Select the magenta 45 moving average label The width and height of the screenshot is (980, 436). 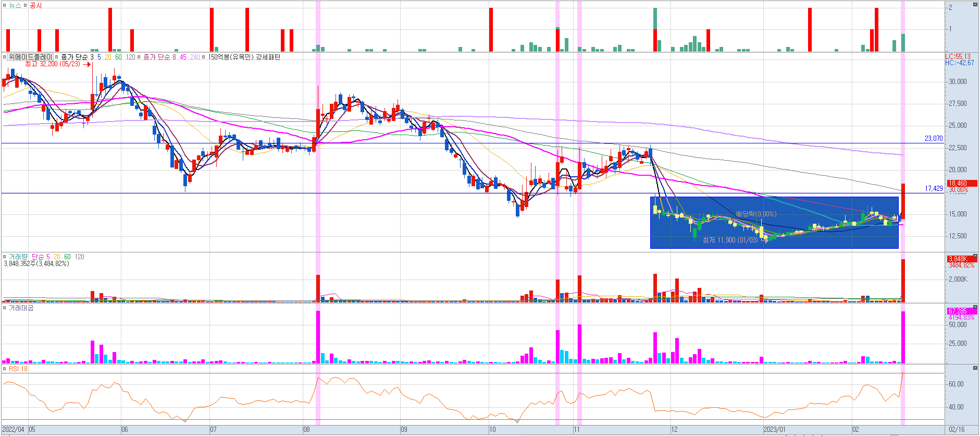[183, 57]
